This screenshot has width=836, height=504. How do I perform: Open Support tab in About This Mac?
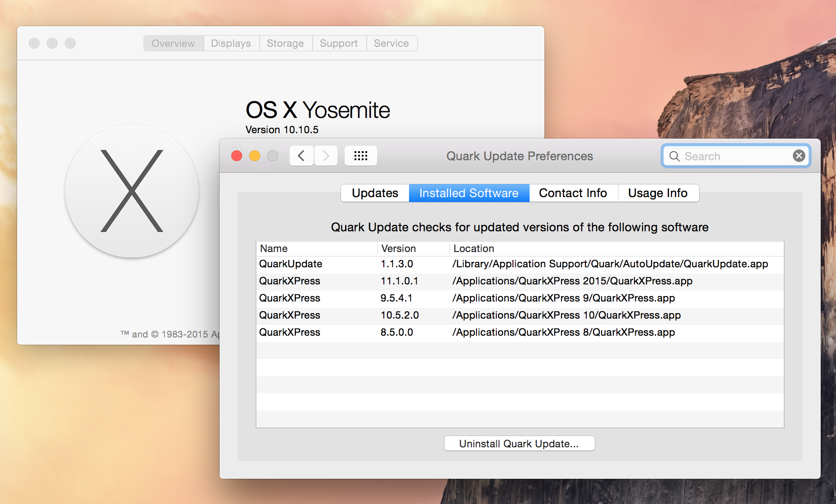(339, 43)
